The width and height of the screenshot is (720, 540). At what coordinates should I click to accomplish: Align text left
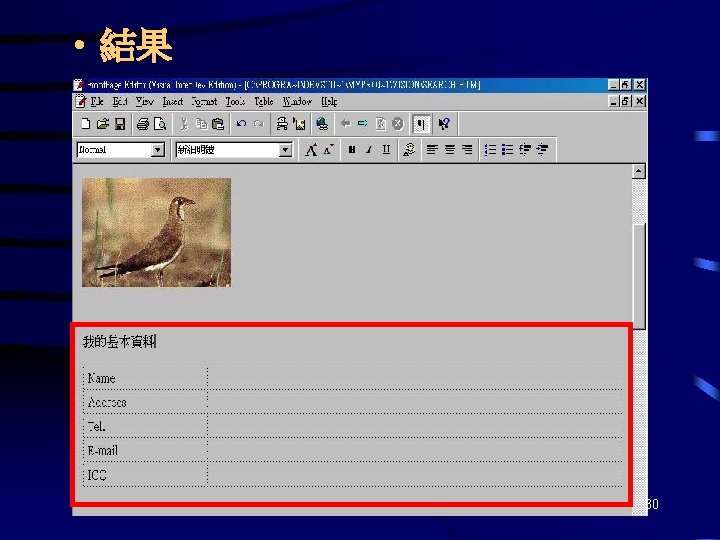pos(432,150)
